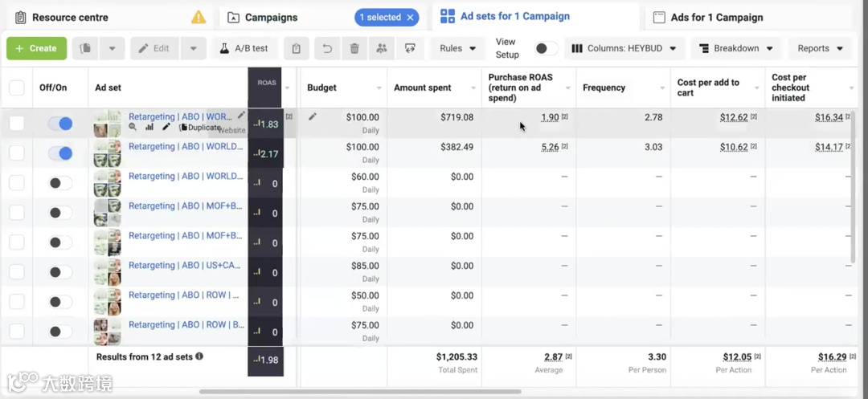868x399 pixels.
Task: Click thumbnail of the Retargeting ABO US+CA ad set
Action: 108,272
